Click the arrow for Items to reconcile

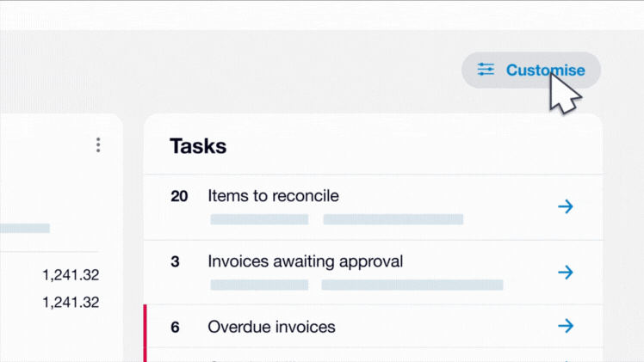[566, 206]
